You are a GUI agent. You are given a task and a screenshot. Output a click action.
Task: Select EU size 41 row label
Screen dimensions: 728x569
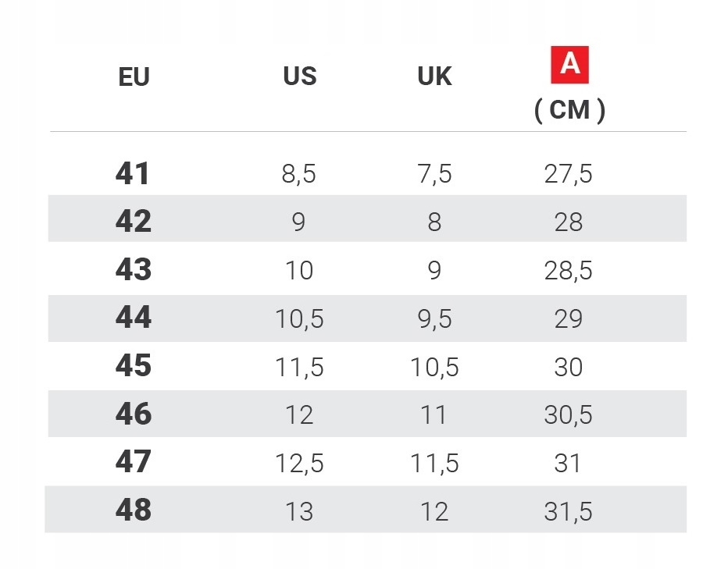click(132, 173)
